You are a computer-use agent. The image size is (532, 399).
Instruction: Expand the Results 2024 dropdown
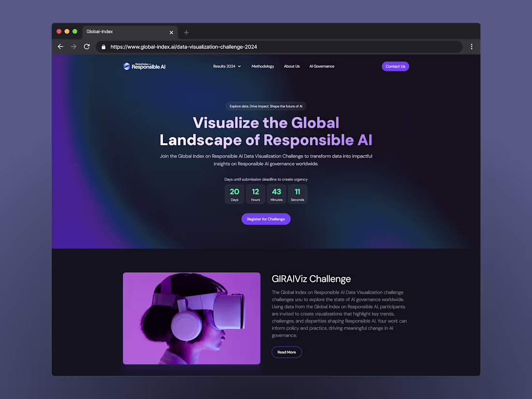coord(226,66)
